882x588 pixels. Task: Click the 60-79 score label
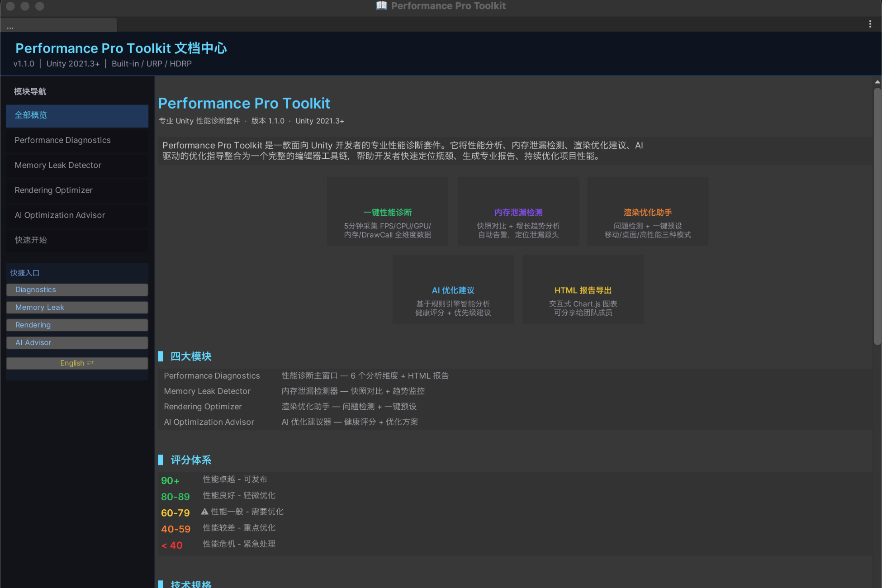pyautogui.click(x=175, y=513)
